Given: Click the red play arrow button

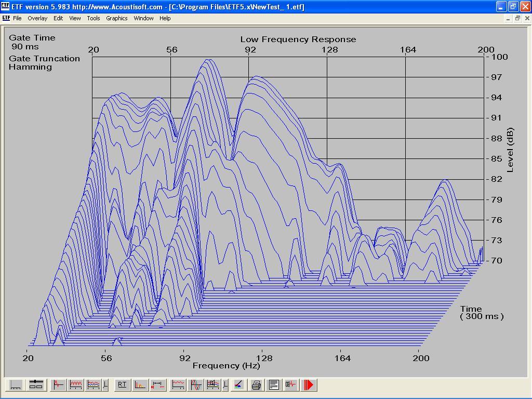Looking at the screenshot, I should pyautogui.click(x=309, y=385).
